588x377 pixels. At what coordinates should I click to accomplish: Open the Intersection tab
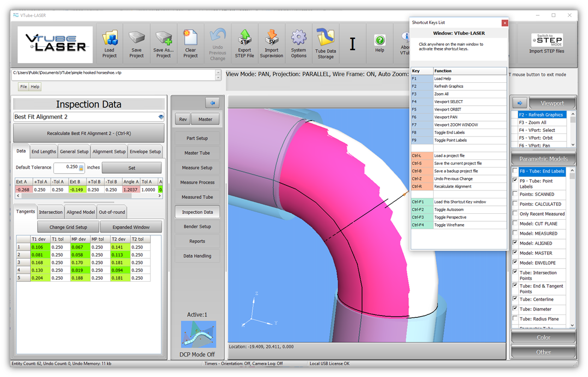point(51,212)
